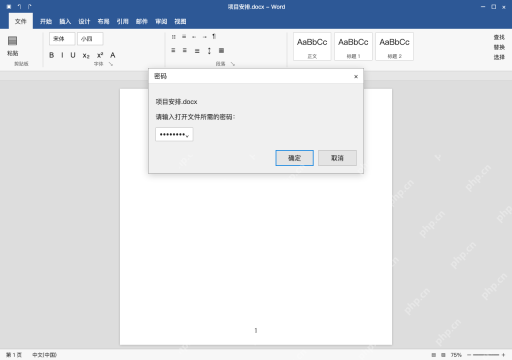The width and height of the screenshot is (512, 360).
Task: Apply subscript using the x₂ icon
Action: tap(86, 55)
